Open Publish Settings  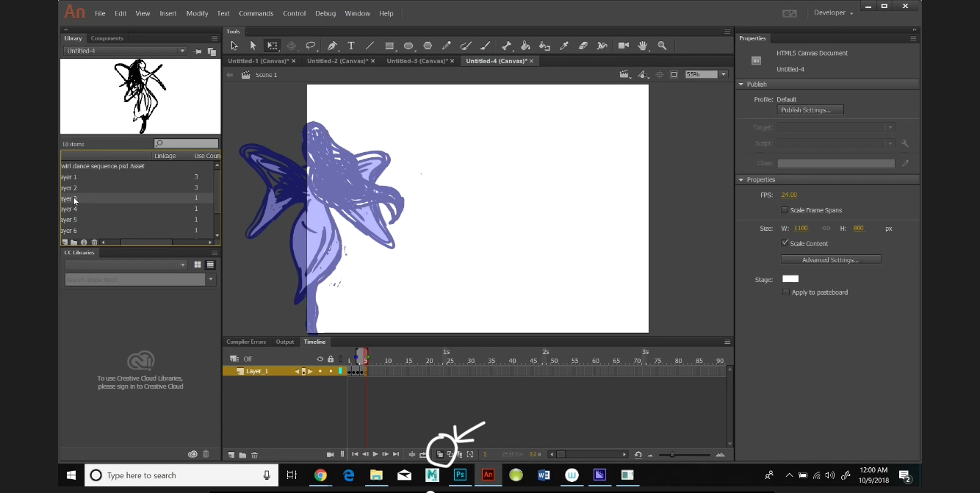pyautogui.click(x=810, y=109)
